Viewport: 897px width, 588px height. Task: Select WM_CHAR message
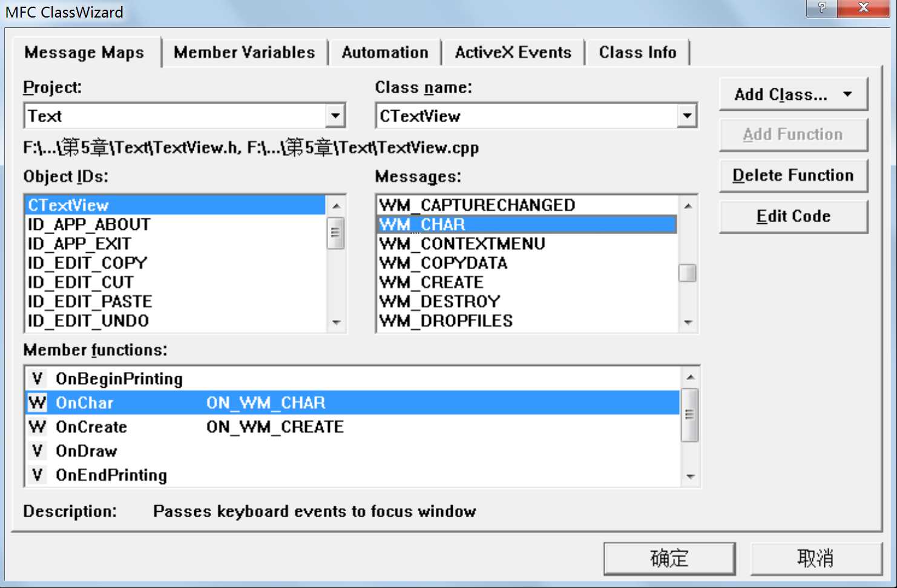tap(527, 224)
